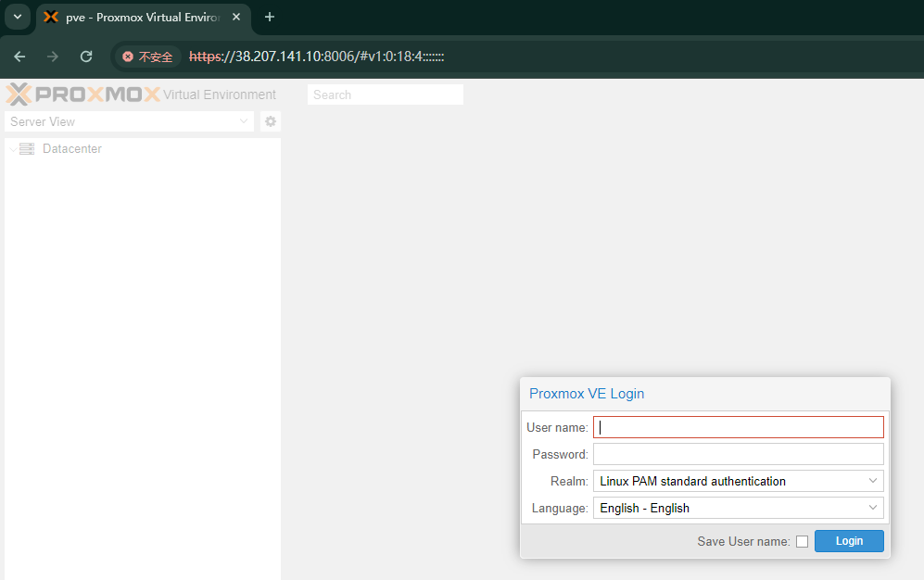Click the Proxmox logo in the header
The image size is (924, 580).
[82, 95]
